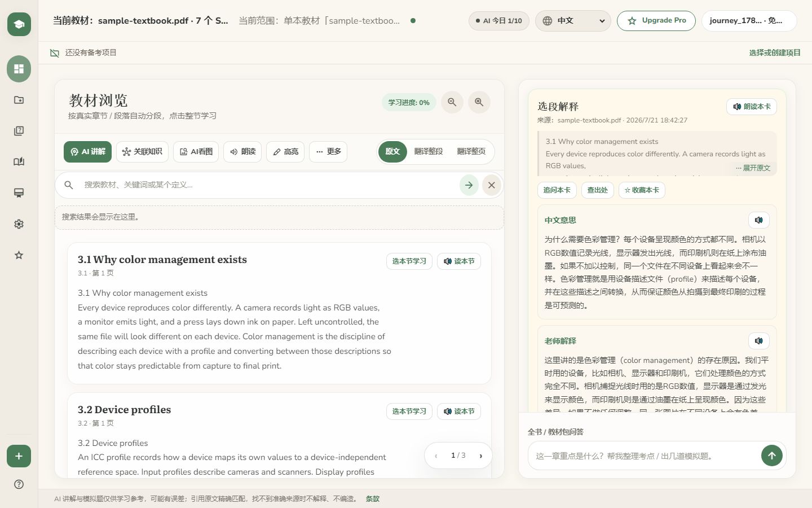Image resolution: width=812 pixels, height=508 pixels.
Task: Open settings gear in left sidebar
Action: (19, 224)
